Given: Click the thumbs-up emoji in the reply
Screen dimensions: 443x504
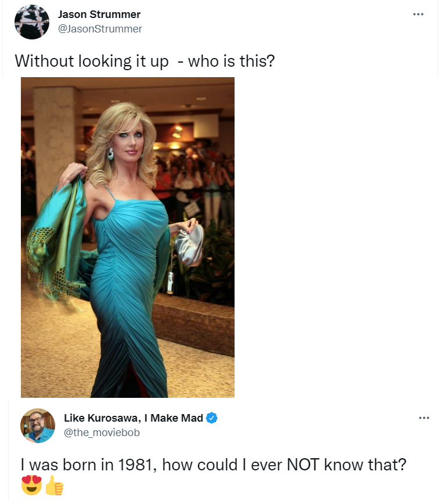Looking at the screenshot, I should pyautogui.click(x=54, y=485).
